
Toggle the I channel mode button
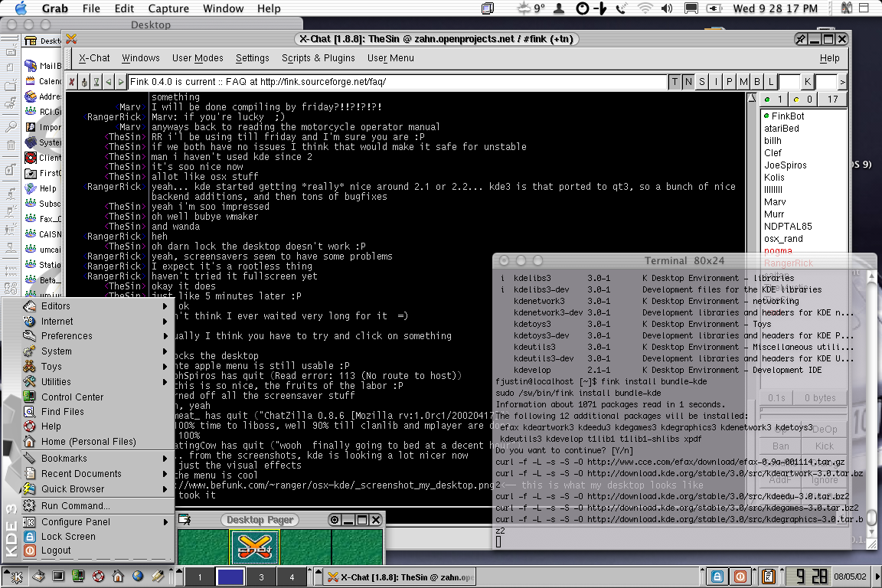pyautogui.click(x=716, y=82)
